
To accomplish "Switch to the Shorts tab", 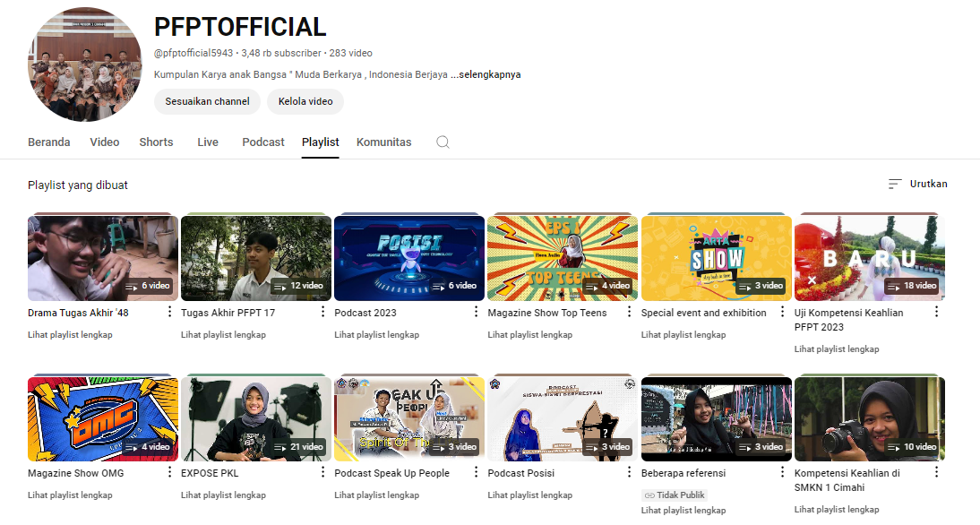I will click(x=156, y=142).
